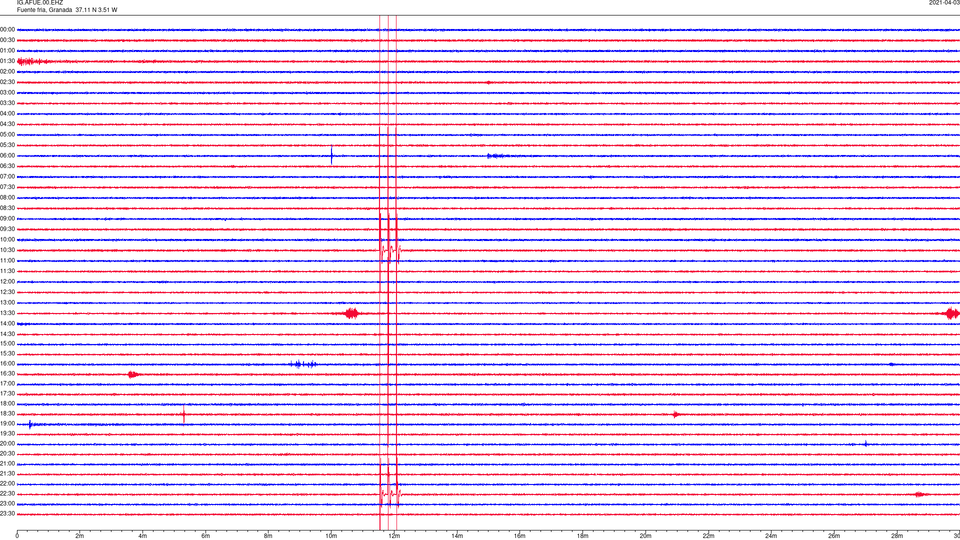The width and height of the screenshot is (960, 540).
Task: Select the 18:30 time label
Action: click(7, 414)
